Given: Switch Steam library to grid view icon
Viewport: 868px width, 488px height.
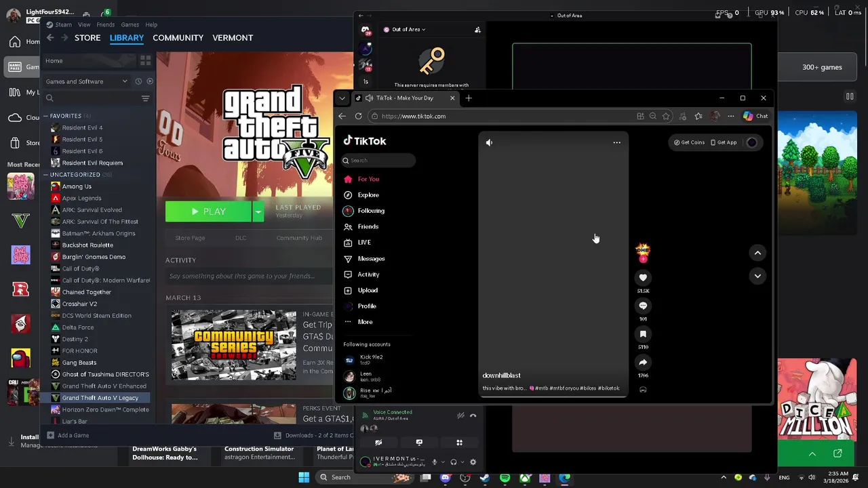Looking at the screenshot, I should (145, 61).
